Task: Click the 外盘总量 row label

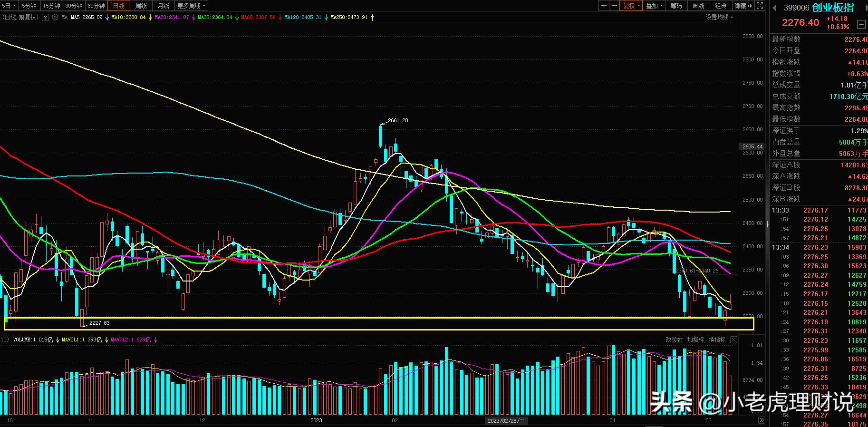Action: pyautogui.click(x=786, y=153)
